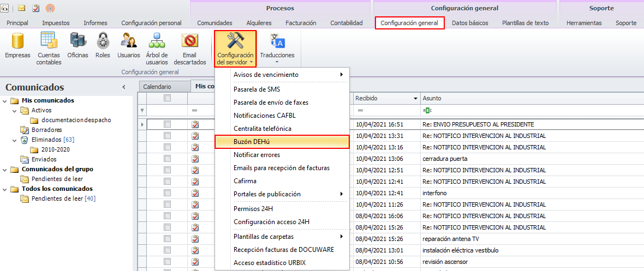Open the Traducciones dropdown button

[277, 49]
